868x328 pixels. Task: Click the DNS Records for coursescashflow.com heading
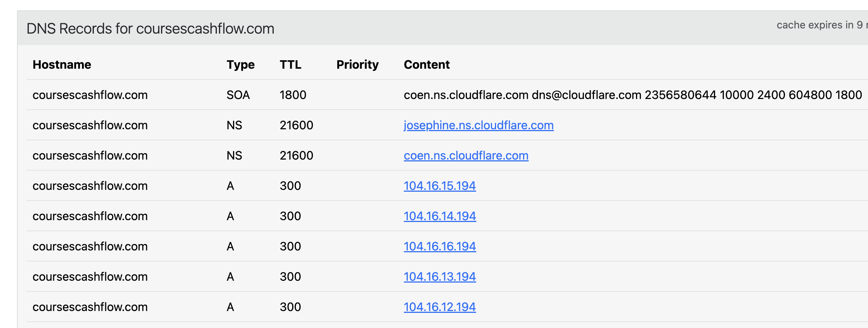pyautogui.click(x=150, y=29)
